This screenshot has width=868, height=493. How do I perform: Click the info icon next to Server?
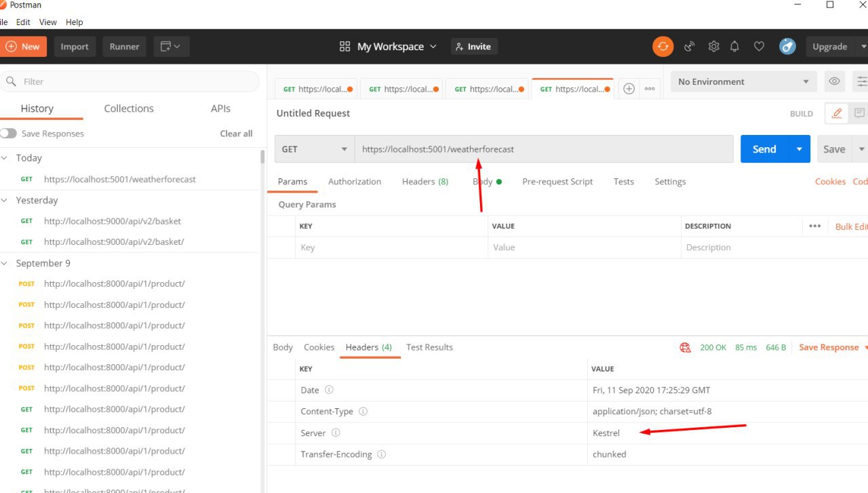tap(335, 433)
